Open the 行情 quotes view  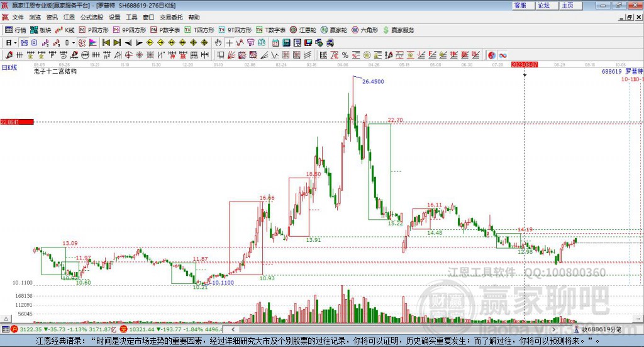coord(15,30)
